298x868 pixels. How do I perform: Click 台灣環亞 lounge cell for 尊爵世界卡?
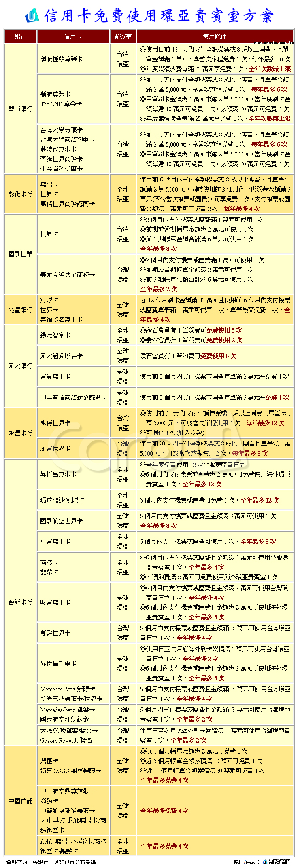tap(123, 633)
